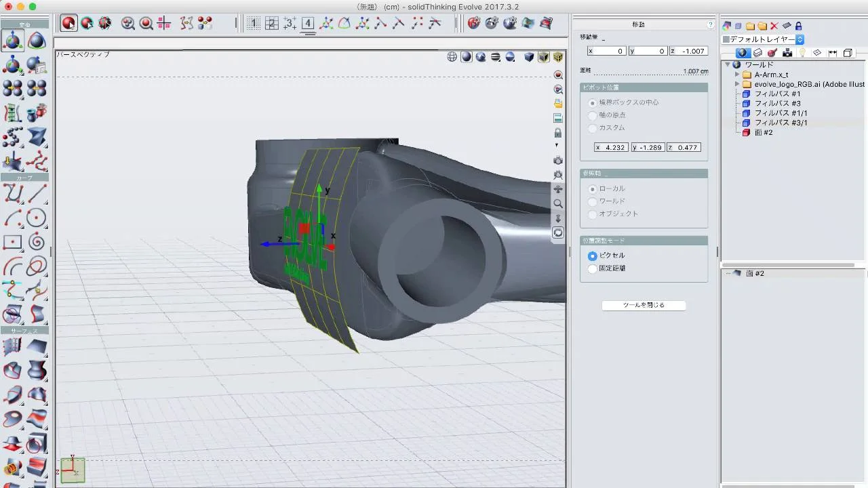Select the red sphere selection tool
Viewport: 868px width, 488px height.
coord(68,23)
